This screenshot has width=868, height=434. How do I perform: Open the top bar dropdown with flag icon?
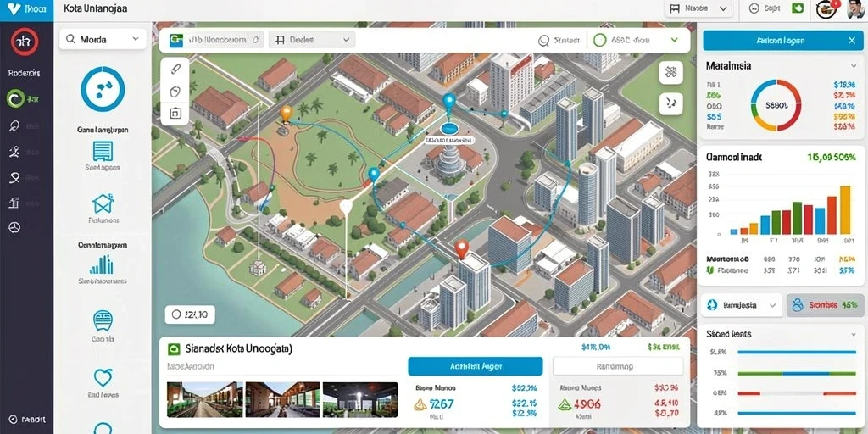point(698,8)
